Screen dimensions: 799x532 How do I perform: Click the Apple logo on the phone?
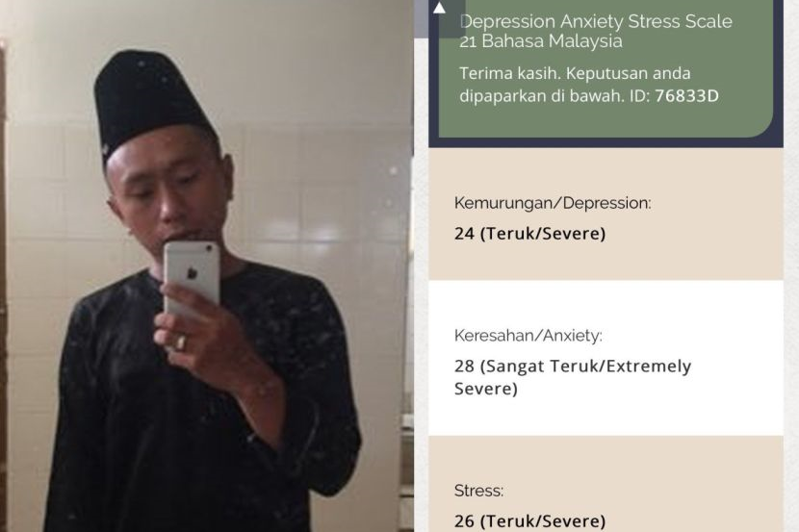tap(193, 274)
